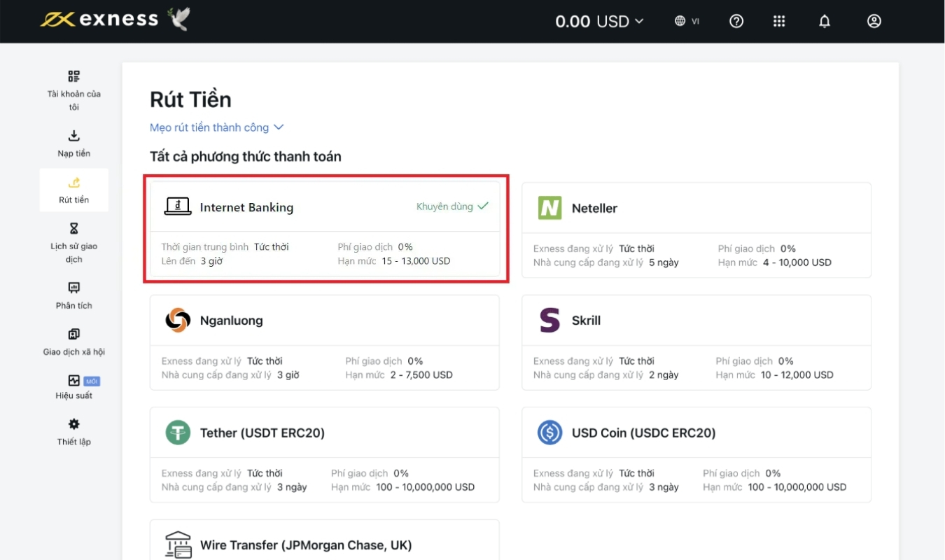Click the hourglass icon for transaction history
The image size is (945, 560).
pyautogui.click(x=74, y=229)
